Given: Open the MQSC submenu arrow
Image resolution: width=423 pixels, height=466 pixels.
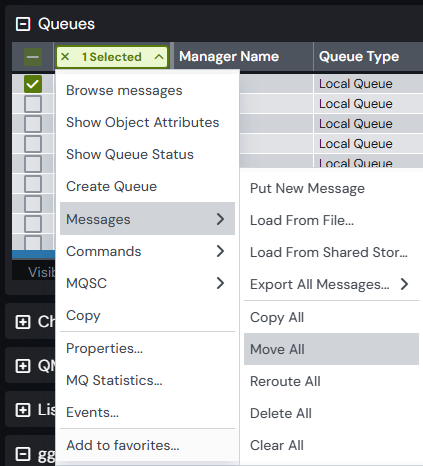Looking at the screenshot, I should point(220,283).
